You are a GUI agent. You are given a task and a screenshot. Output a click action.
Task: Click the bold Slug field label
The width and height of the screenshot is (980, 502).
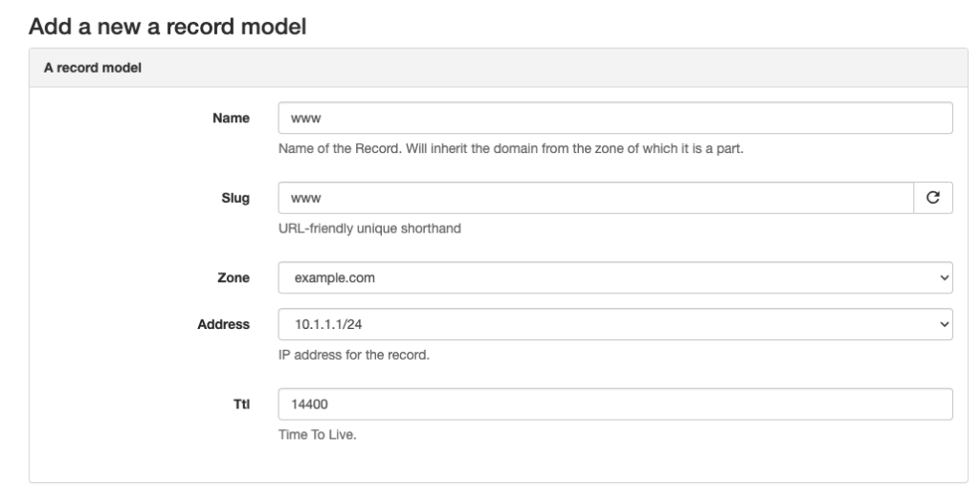(235, 198)
